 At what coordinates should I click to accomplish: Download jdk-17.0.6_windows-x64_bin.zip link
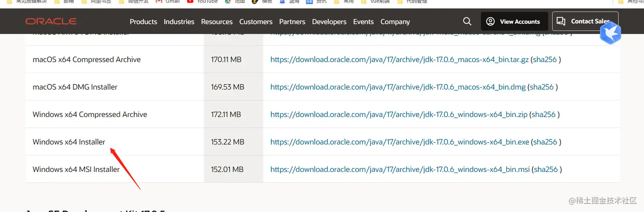pos(399,115)
